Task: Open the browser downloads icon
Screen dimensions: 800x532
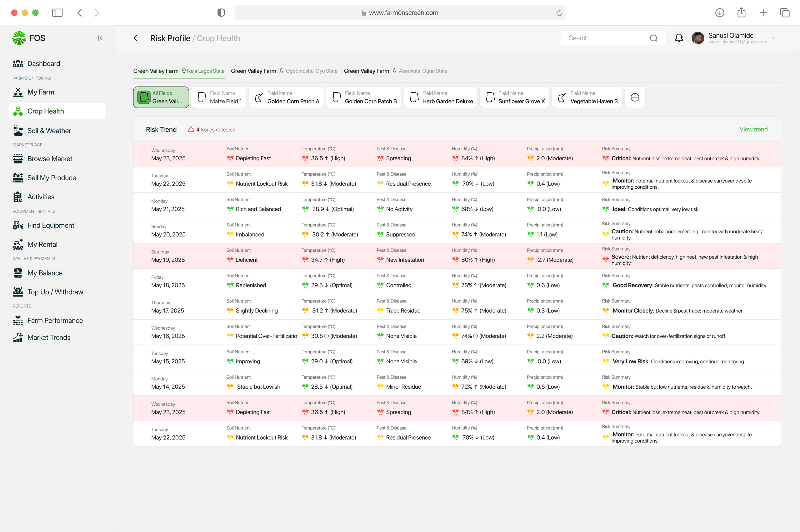Action: coord(720,12)
